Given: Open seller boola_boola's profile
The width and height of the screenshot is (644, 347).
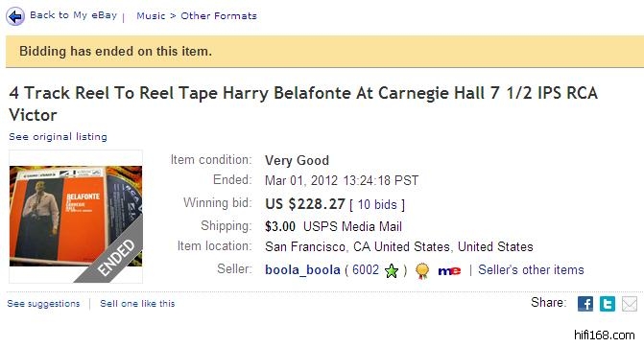Looking at the screenshot, I should [x=302, y=270].
